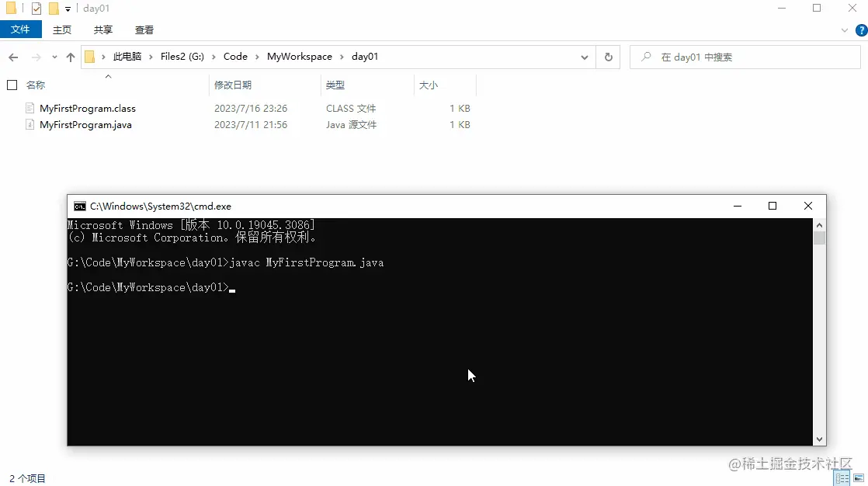Expand chevron after Files2 (G:)
Viewport: 868px width, 486px height.
214,57
